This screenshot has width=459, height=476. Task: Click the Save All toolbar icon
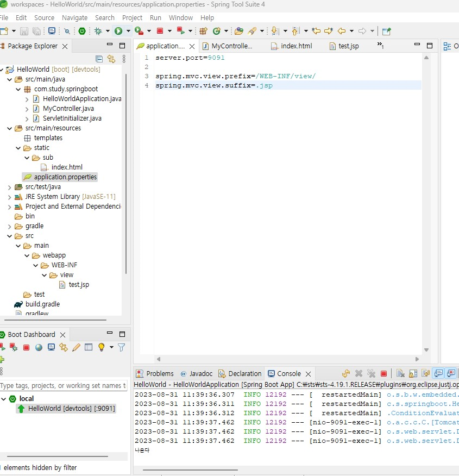[x=36, y=31]
